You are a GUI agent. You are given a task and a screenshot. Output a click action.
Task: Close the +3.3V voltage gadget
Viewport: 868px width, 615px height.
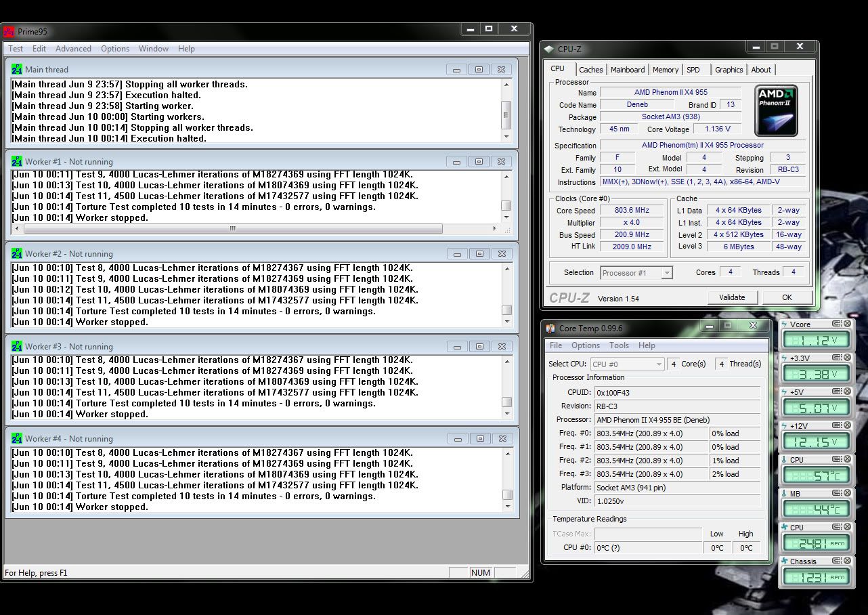pyautogui.click(x=847, y=358)
